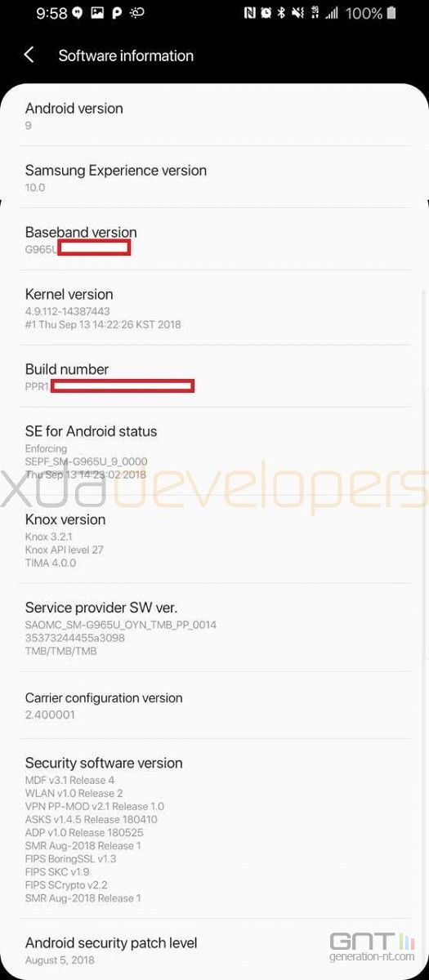Tap the Bluetooth status icon
The image size is (429, 980).
281,13
